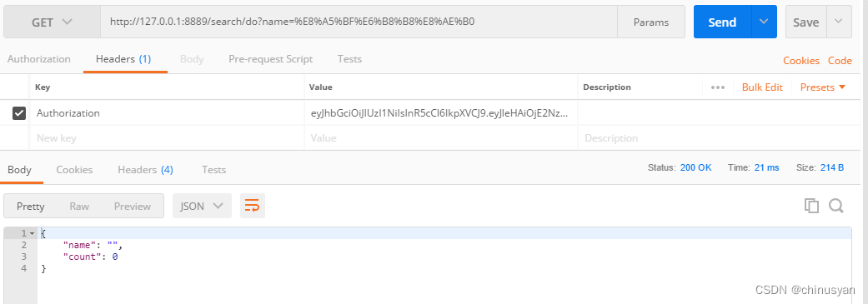Open the Pre-request Script tab
The height and width of the screenshot is (304, 868).
pyautogui.click(x=271, y=59)
